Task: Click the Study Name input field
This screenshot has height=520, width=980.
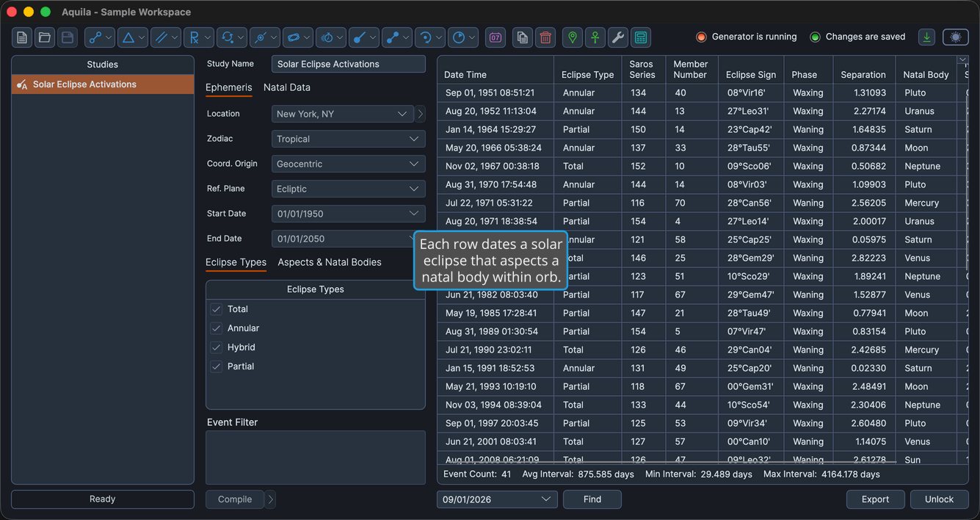Action: (349, 64)
